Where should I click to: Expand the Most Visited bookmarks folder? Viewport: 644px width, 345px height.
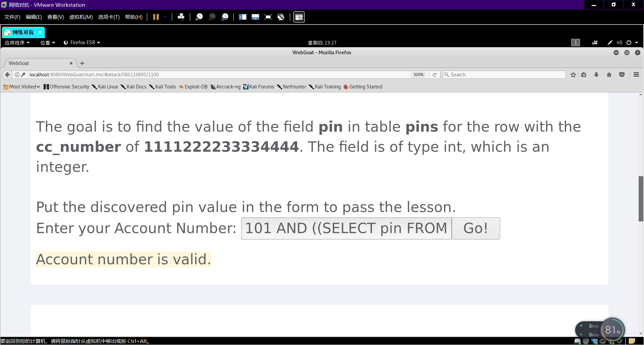click(22, 87)
